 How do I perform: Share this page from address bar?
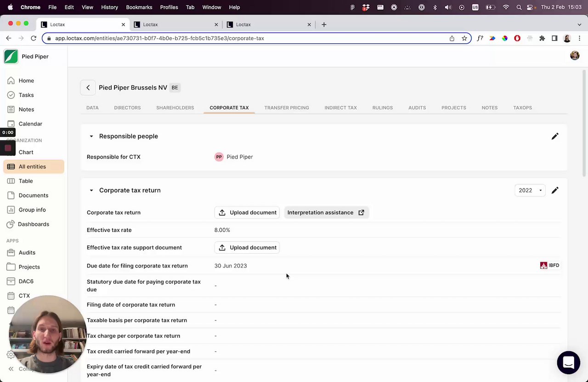(x=452, y=38)
